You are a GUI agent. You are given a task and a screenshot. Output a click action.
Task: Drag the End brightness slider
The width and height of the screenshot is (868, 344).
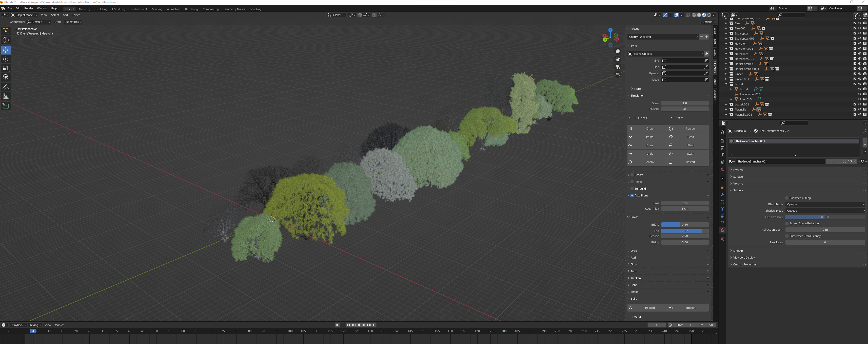[x=685, y=230]
